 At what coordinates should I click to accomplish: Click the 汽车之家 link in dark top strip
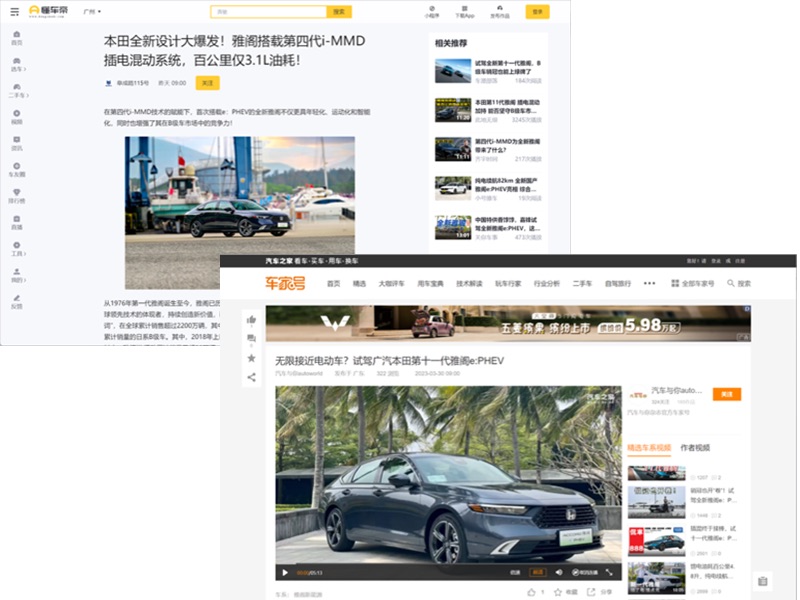pos(279,261)
